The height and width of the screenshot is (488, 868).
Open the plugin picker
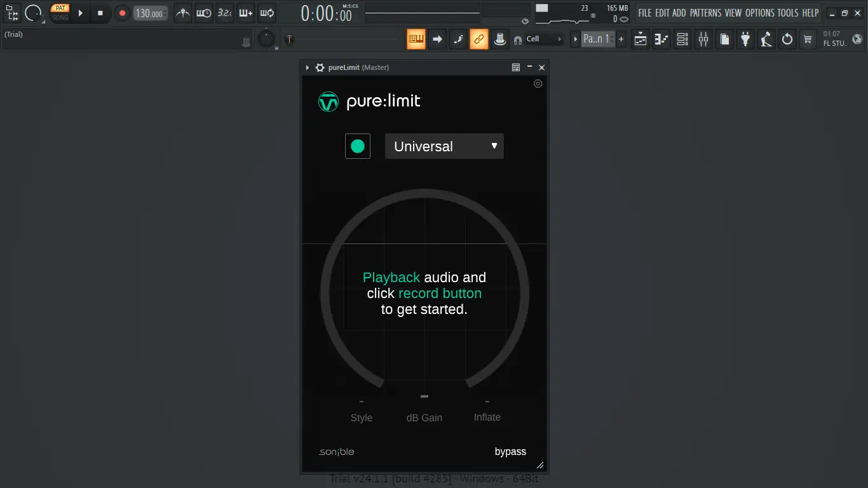(x=745, y=39)
